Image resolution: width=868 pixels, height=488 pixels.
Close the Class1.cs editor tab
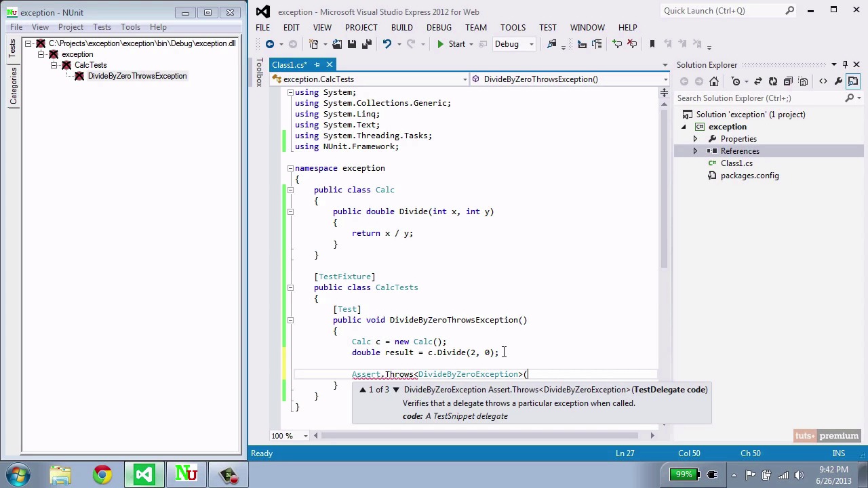pyautogui.click(x=330, y=65)
